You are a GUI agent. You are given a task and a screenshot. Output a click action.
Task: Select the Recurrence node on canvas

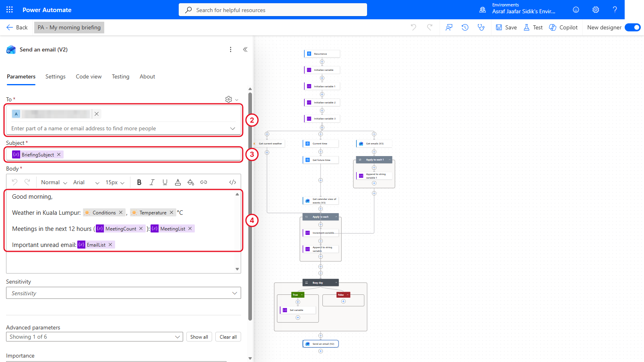coord(322,53)
